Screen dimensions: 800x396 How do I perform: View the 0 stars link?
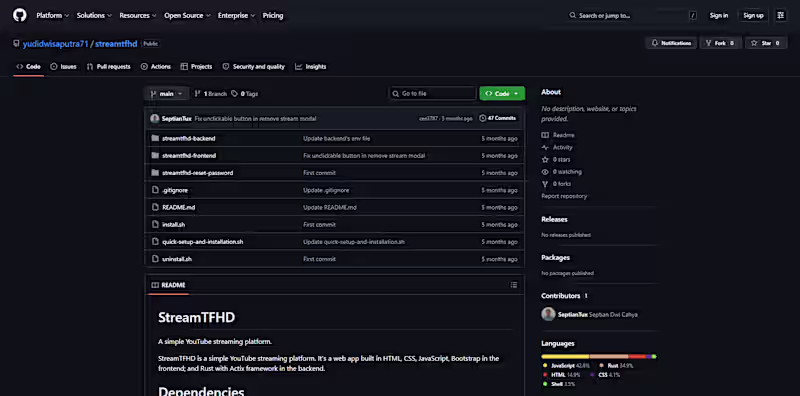point(556,160)
